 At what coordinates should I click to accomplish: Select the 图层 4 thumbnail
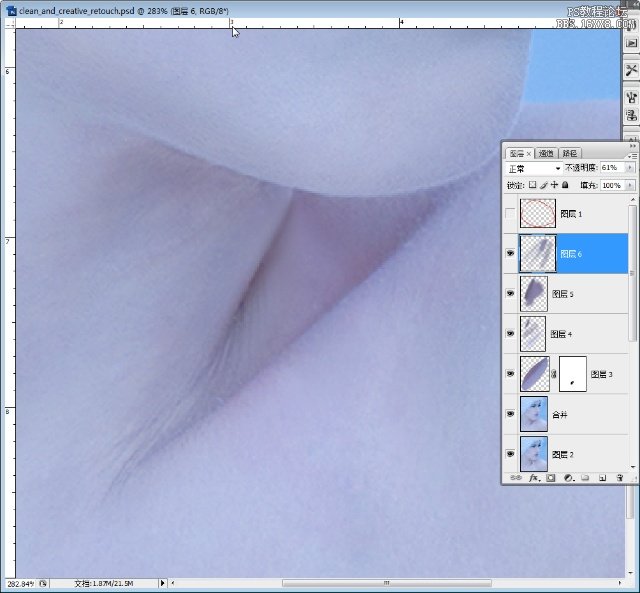click(x=533, y=333)
